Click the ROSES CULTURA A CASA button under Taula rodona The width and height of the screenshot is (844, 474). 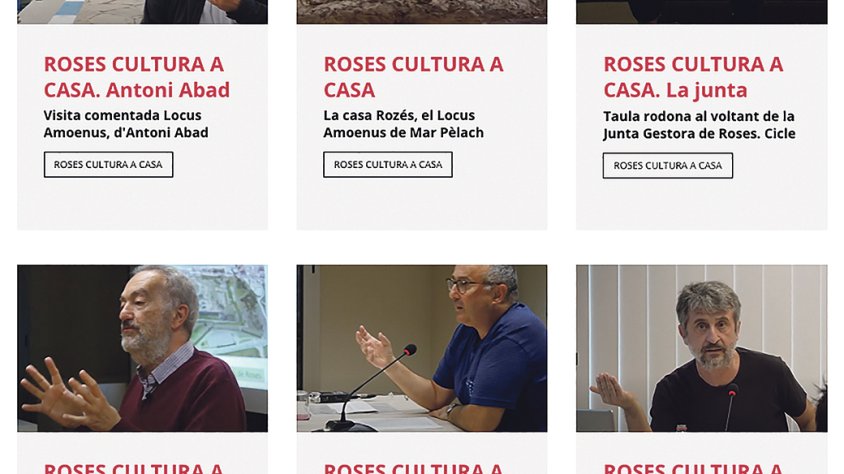[667, 166]
